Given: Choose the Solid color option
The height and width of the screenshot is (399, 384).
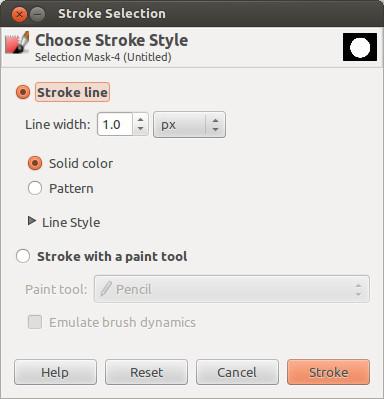Looking at the screenshot, I should [35, 163].
